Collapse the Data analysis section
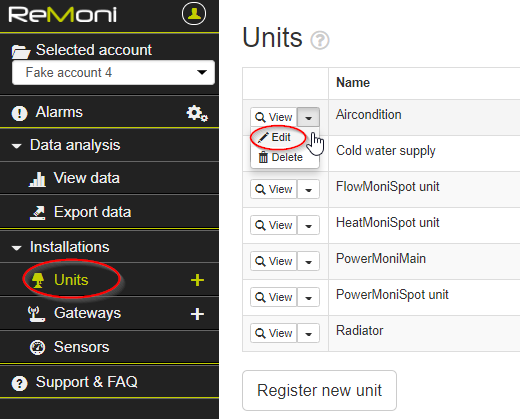Screen dimensions: 520x419 click(66, 145)
